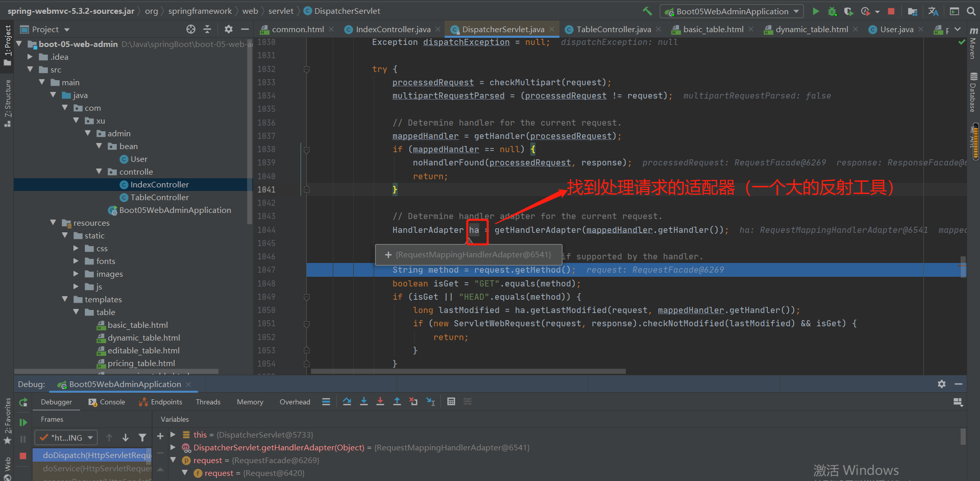980x481 pixels.
Task: Close the DispatcherServlet.java tab
Action: [552, 29]
